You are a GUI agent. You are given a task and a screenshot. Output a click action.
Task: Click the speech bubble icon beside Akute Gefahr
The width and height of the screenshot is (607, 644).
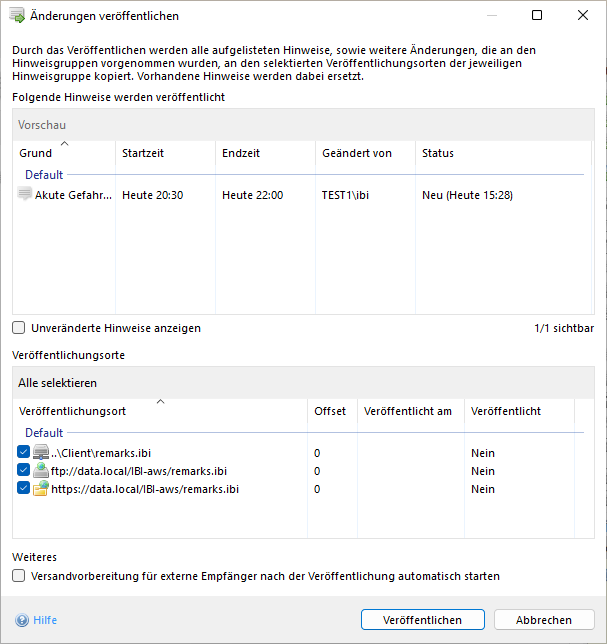[25, 195]
